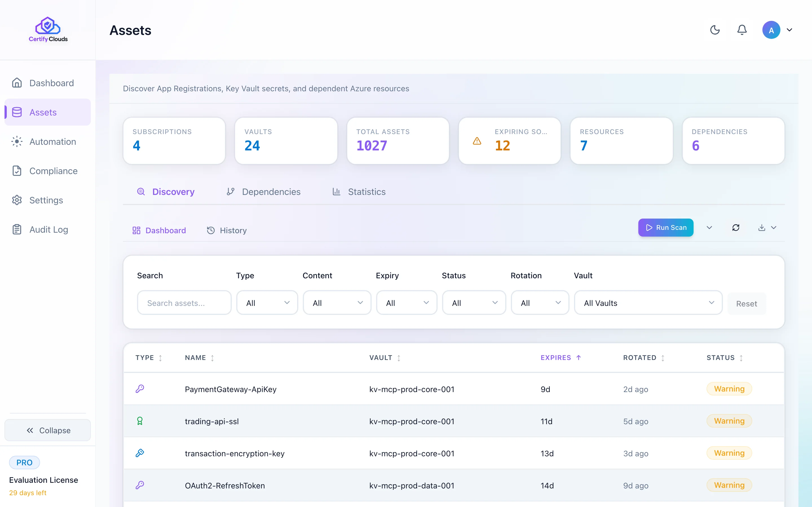Select the Automation sidebar icon
The image size is (812, 507).
[17, 141]
